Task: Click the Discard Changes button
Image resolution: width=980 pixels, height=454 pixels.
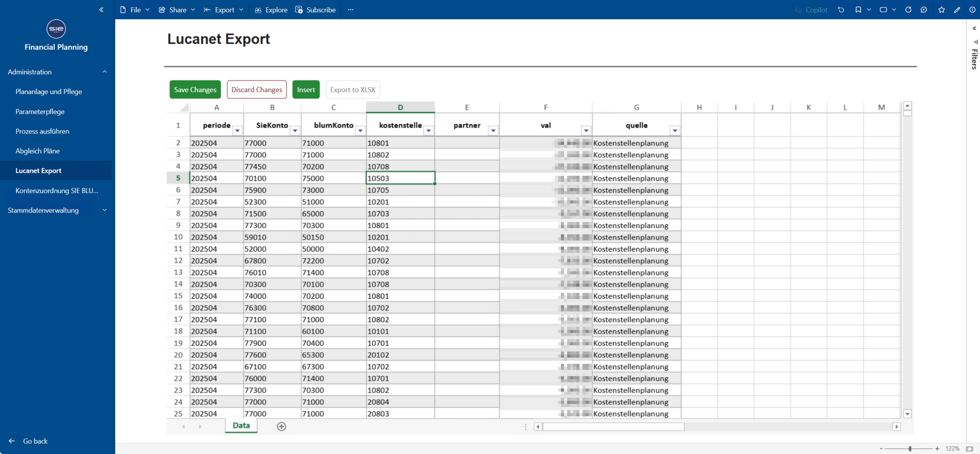Action: (257, 89)
